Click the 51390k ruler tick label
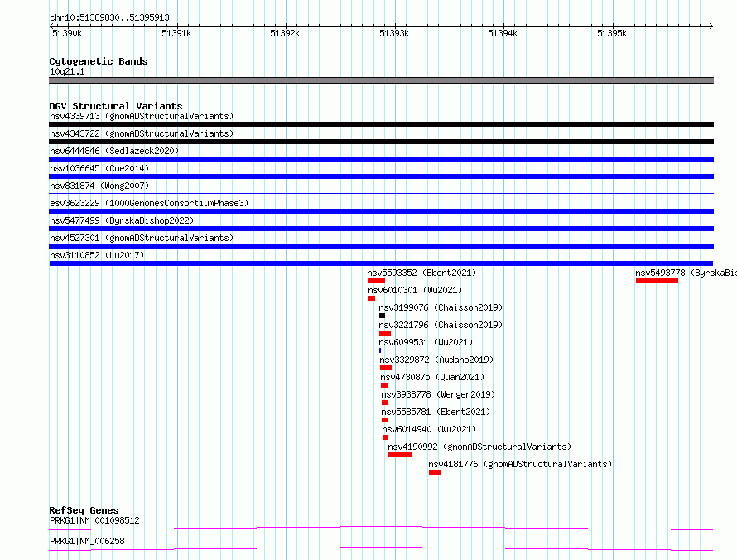Image resolution: width=737 pixels, height=560 pixels. coord(67,33)
